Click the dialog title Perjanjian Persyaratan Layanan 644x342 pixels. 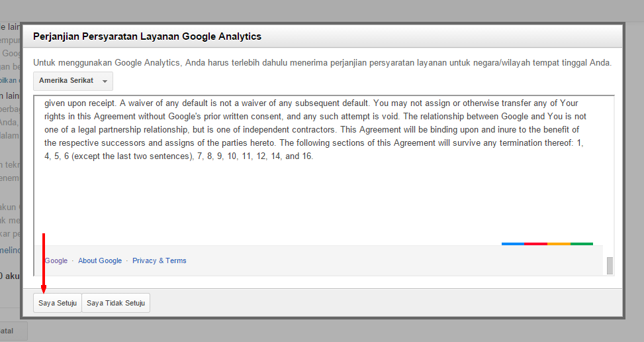(147, 36)
